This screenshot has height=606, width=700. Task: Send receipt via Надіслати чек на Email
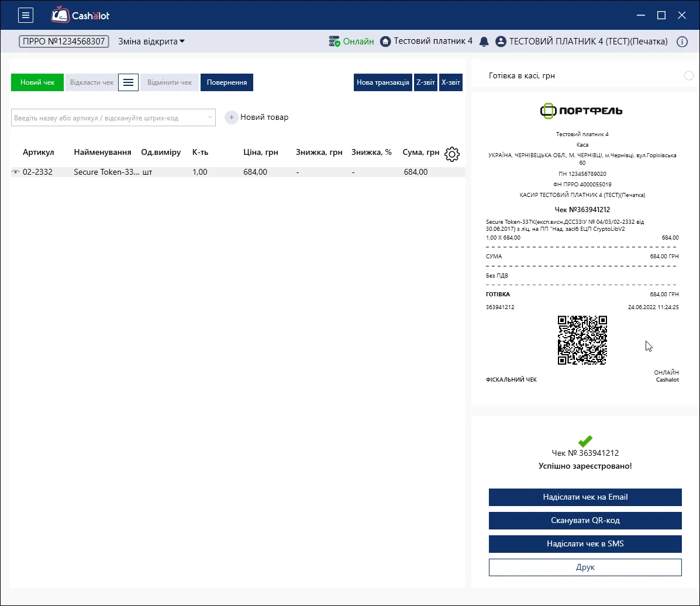coord(585,497)
